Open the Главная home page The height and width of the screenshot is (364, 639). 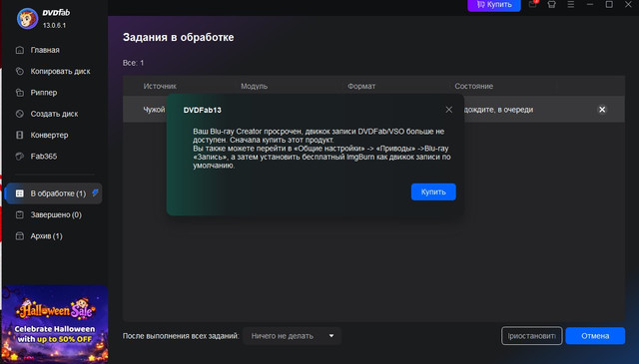pos(45,50)
